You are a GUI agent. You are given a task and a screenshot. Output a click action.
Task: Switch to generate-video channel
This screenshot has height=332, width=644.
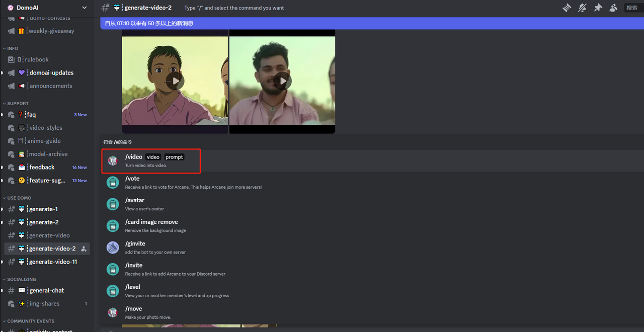pyautogui.click(x=47, y=235)
